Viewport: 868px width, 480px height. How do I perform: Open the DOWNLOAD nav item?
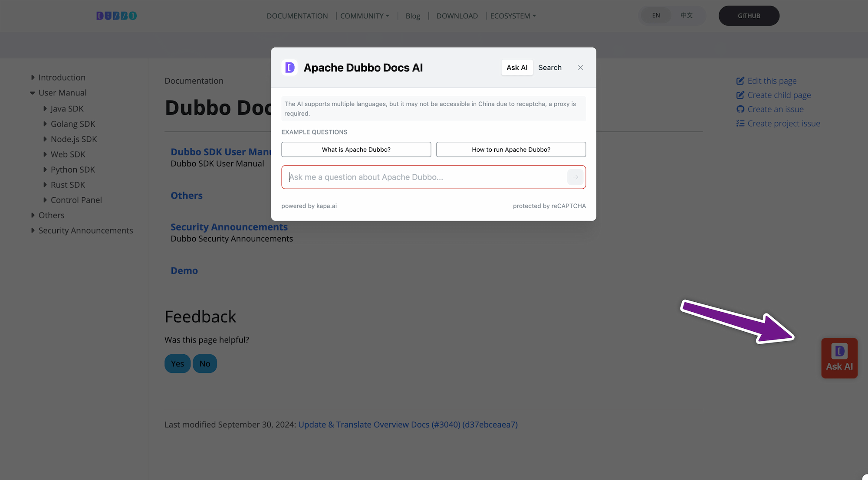pos(457,16)
